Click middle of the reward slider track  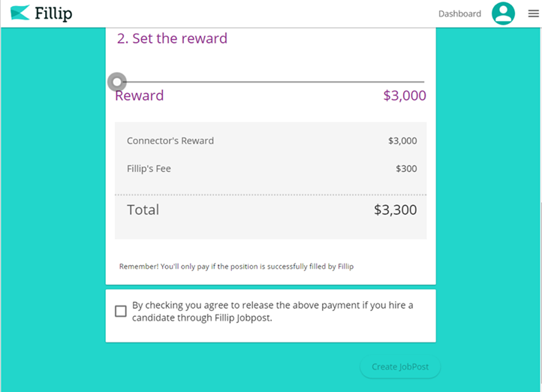(x=271, y=82)
